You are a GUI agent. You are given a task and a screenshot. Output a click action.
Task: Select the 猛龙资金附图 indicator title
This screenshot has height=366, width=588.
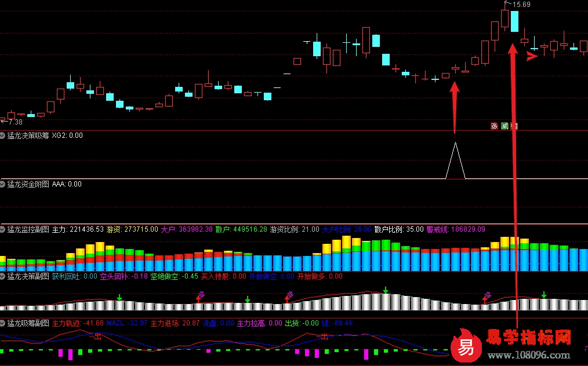click(x=28, y=184)
